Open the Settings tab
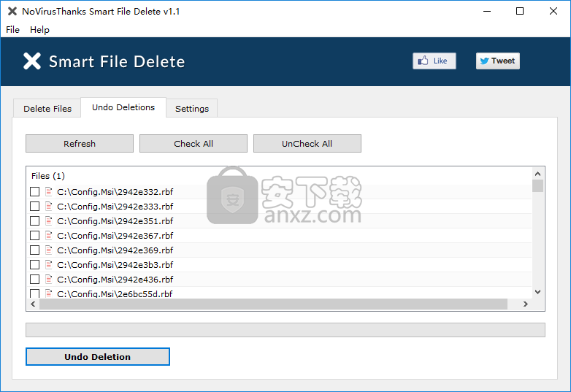Image resolution: width=571 pixels, height=392 pixels. tap(192, 109)
